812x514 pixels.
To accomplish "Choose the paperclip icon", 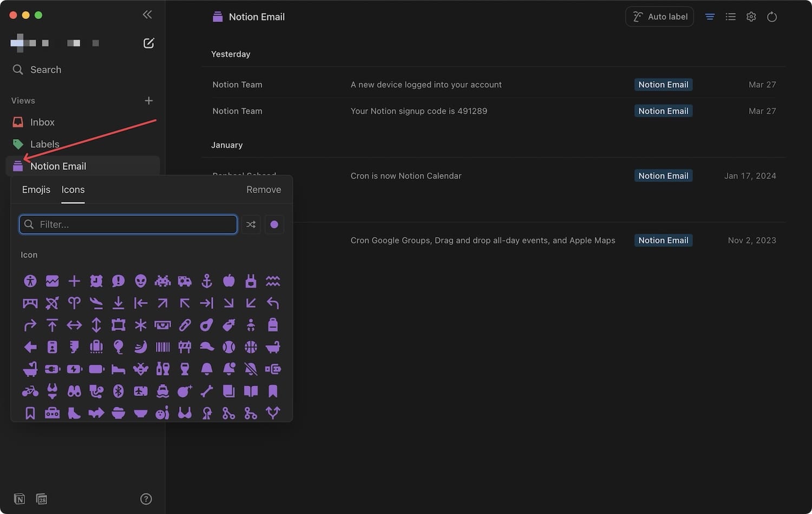I will pos(185,325).
